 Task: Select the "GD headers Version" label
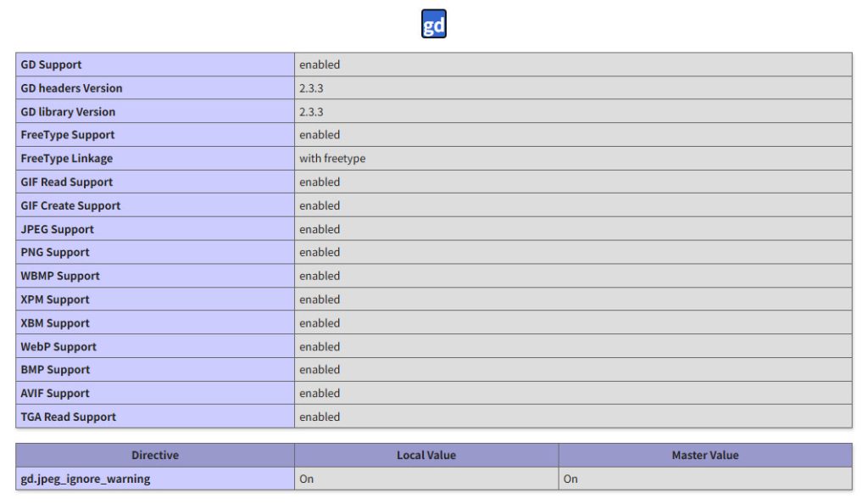71,88
